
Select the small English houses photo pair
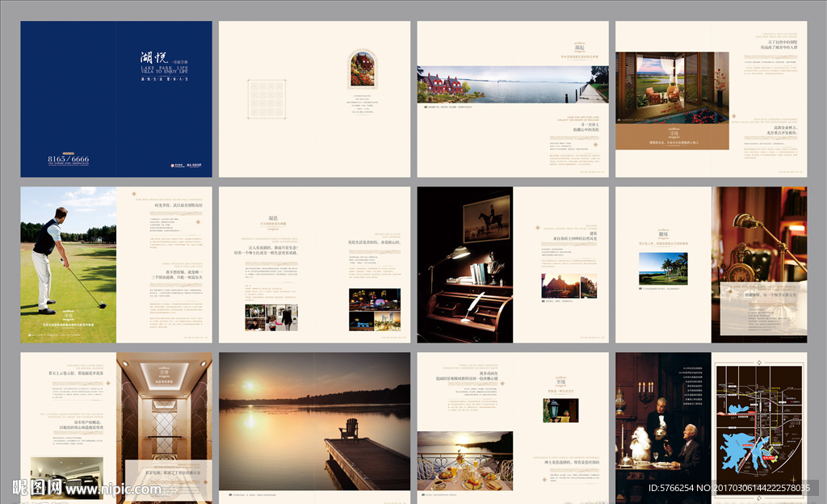(x=569, y=286)
